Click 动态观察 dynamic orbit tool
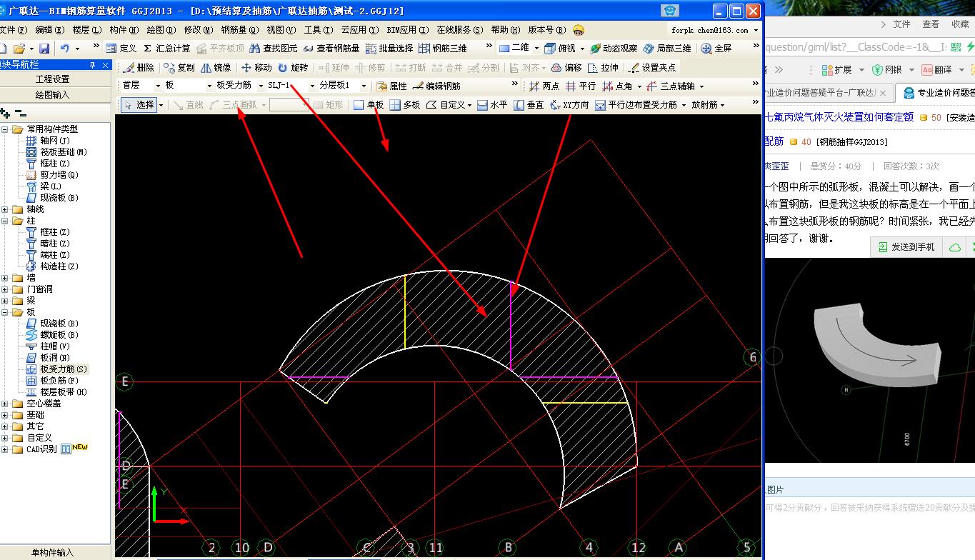Viewport: 975px width, 560px height. tap(613, 49)
